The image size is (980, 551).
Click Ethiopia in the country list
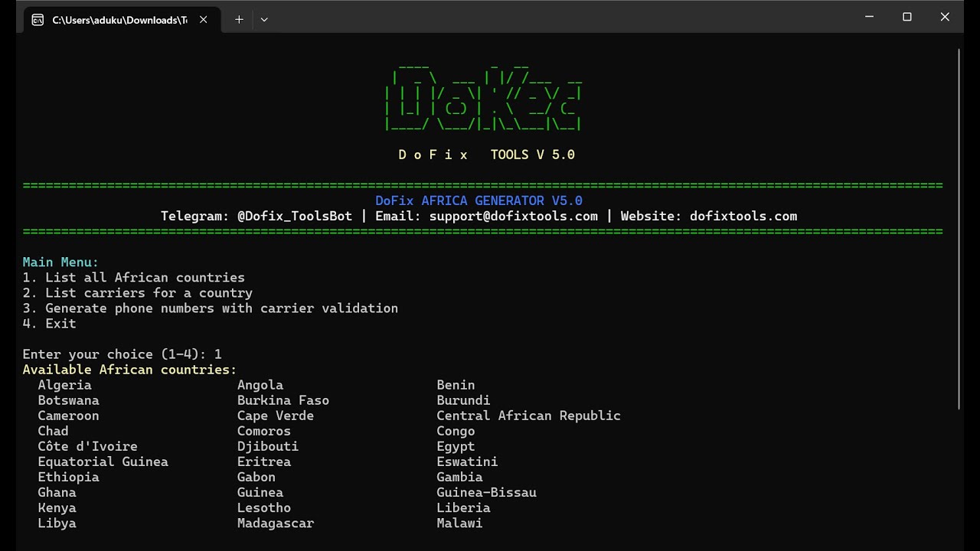click(68, 477)
